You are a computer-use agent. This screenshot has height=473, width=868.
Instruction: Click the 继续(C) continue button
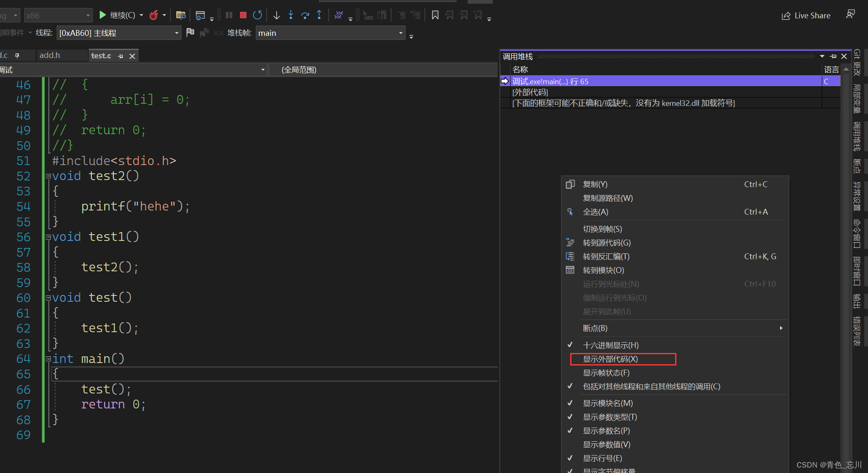(117, 15)
